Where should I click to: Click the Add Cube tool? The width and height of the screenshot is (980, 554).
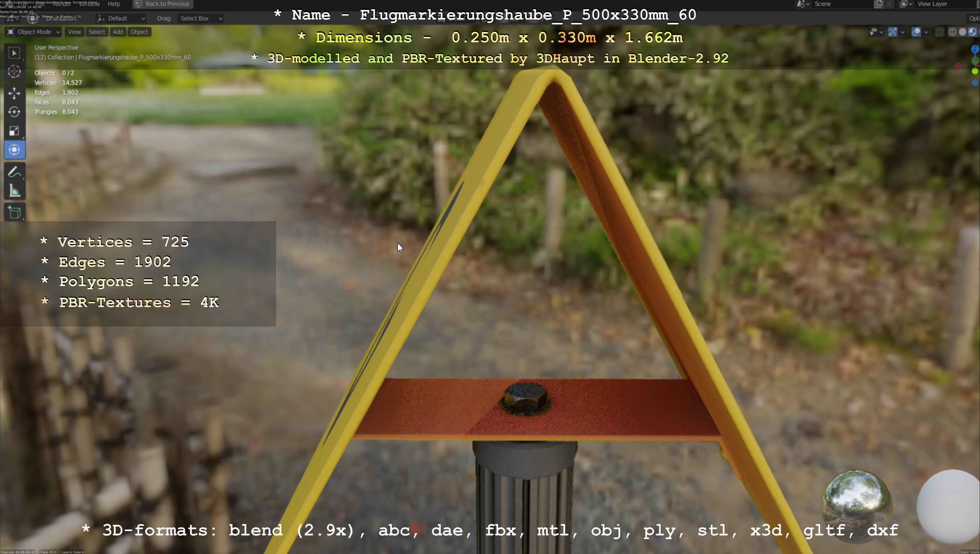[x=14, y=213]
